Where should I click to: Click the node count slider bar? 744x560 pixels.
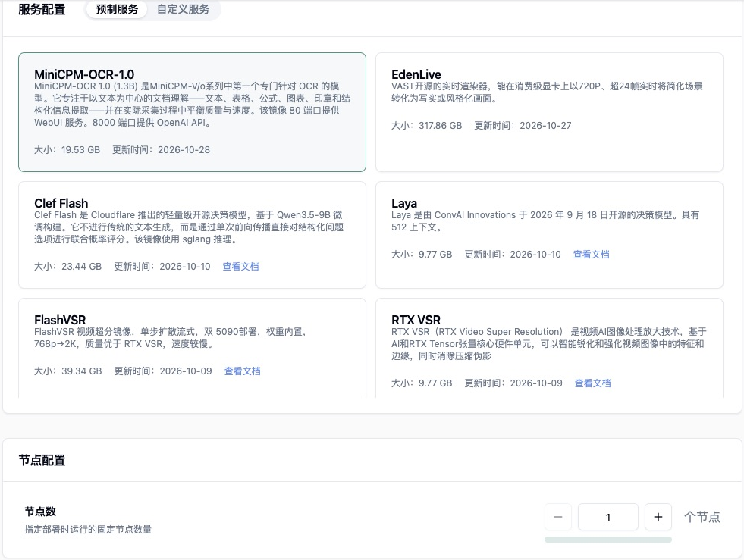pyautogui.click(x=607, y=540)
